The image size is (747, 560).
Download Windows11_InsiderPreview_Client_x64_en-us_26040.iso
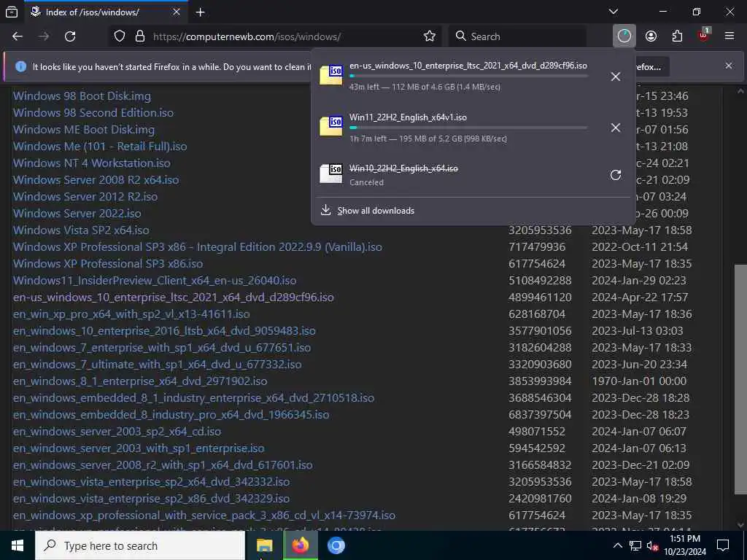point(155,281)
